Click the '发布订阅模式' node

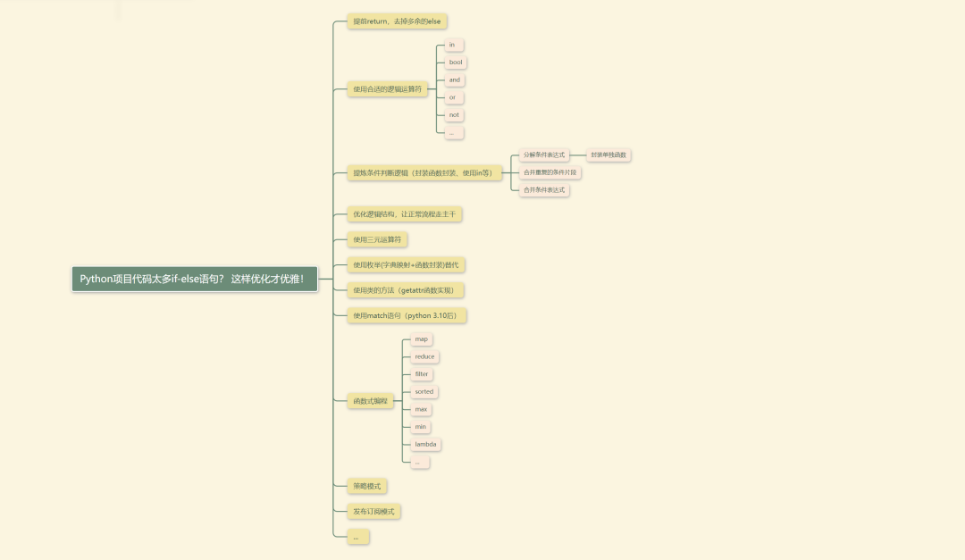[373, 512]
